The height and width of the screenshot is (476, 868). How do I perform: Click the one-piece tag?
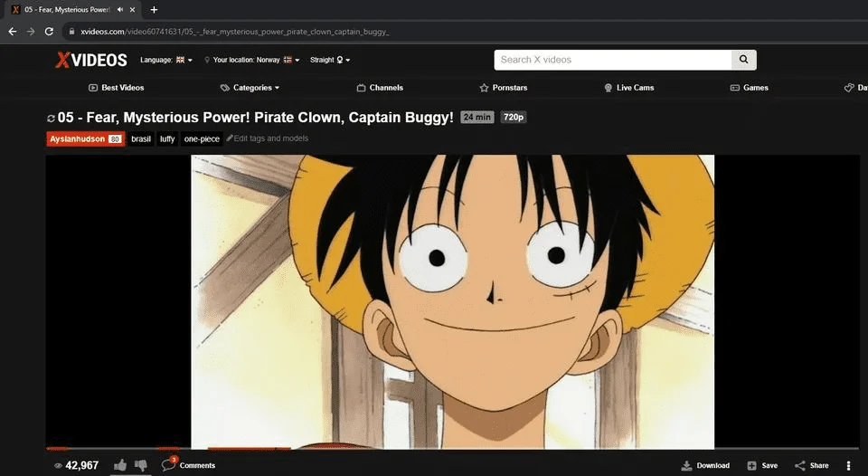tap(202, 139)
